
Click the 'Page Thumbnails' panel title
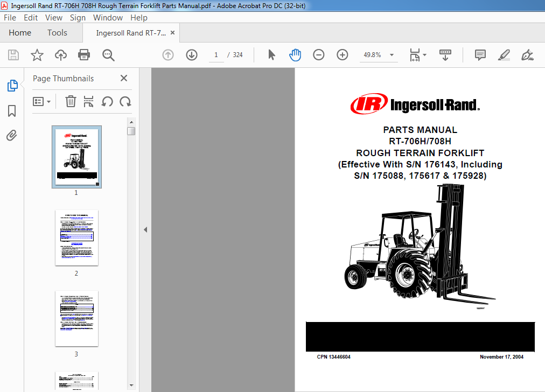pyautogui.click(x=63, y=79)
